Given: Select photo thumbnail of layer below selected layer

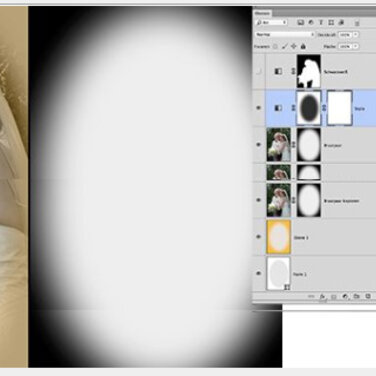Looking at the screenshot, I should [279, 145].
